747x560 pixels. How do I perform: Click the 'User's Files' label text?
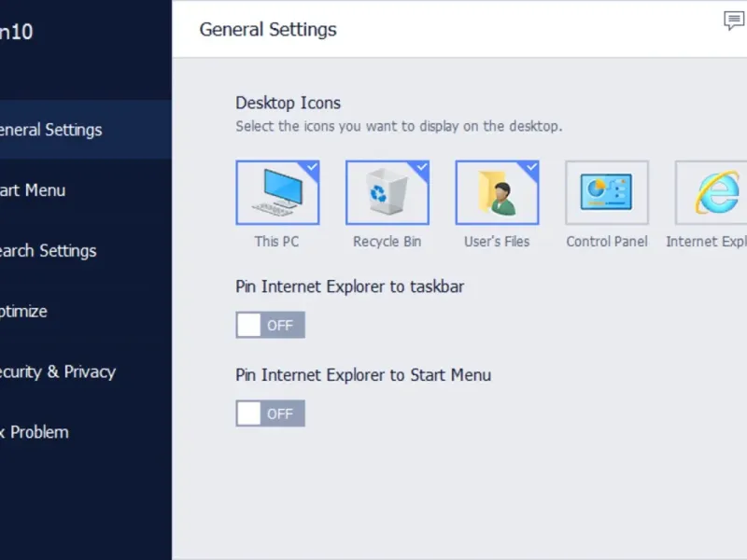point(497,242)
